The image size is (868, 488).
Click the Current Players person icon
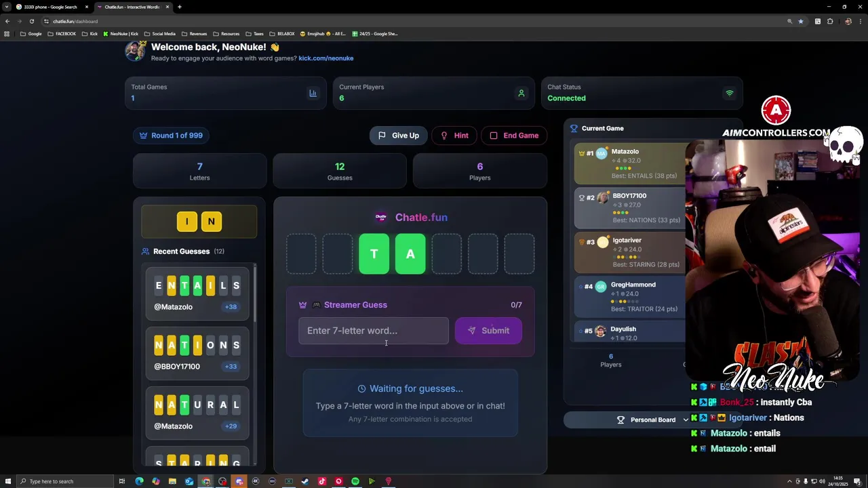click(x=521, y=94)
